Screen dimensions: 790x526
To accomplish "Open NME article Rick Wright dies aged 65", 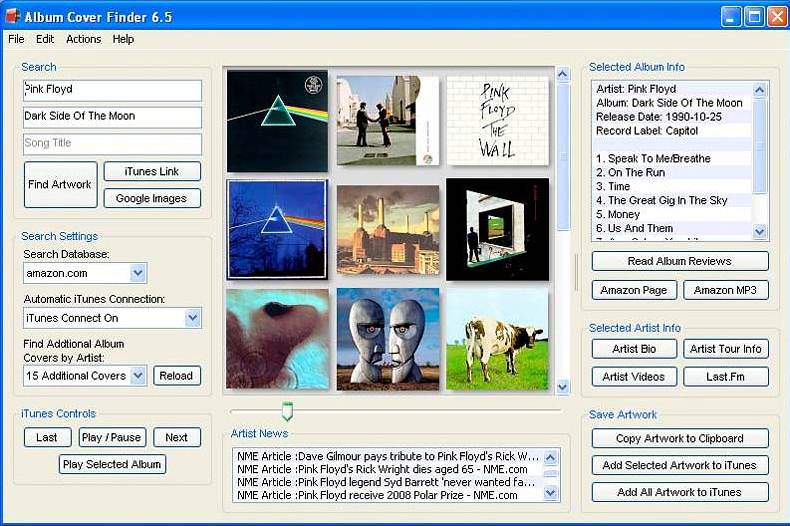I will 388,469.
